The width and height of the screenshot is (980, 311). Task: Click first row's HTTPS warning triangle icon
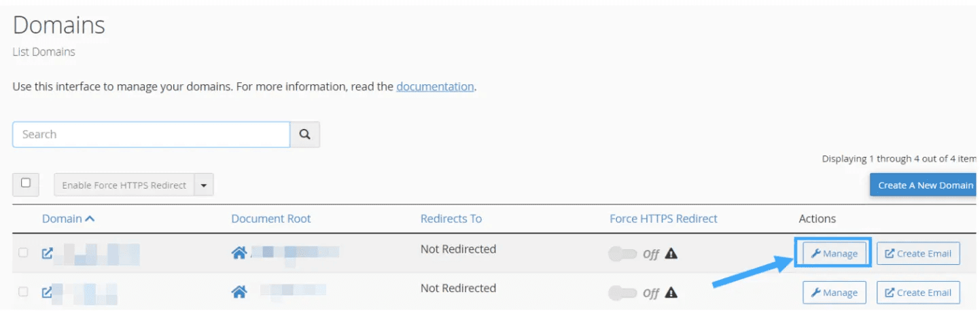click(x=671, y=254)
